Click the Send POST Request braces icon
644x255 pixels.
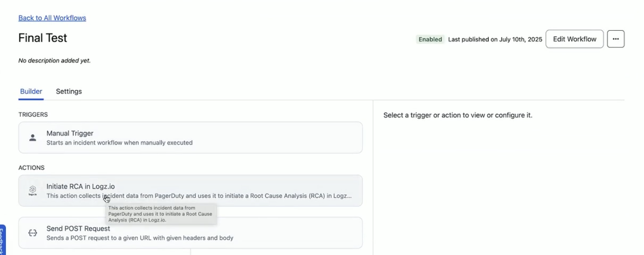click(33, 233)
